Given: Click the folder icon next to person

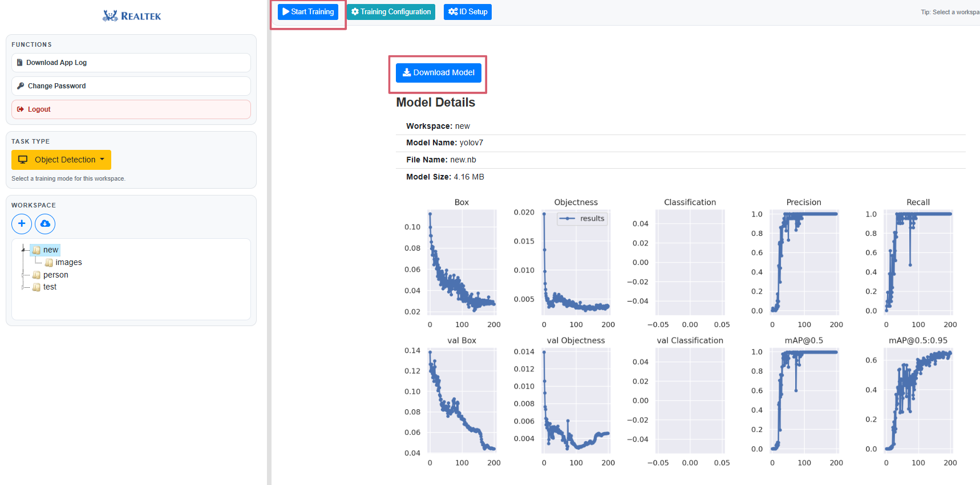Looking at the screenshot, I should 37,275.
